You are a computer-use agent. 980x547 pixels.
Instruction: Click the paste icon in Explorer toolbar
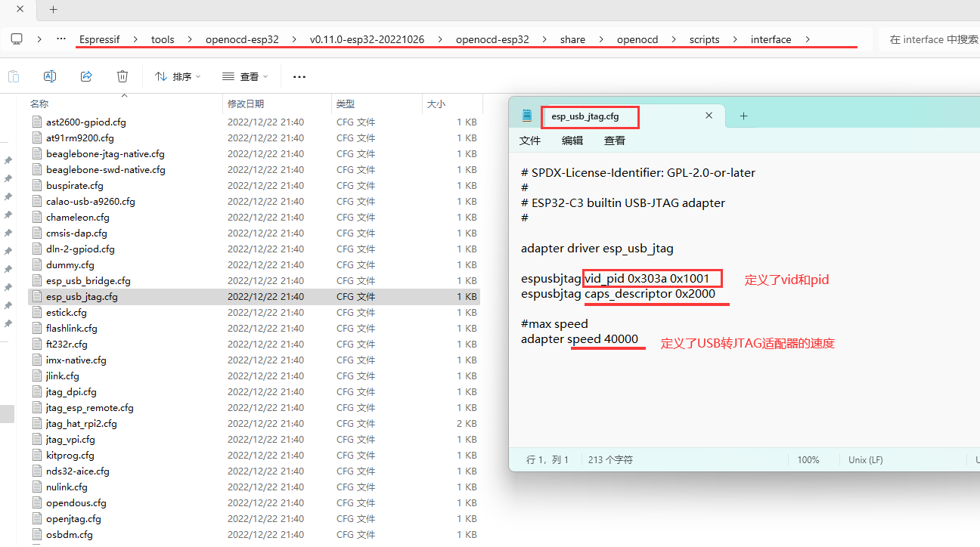coord(14,76)
